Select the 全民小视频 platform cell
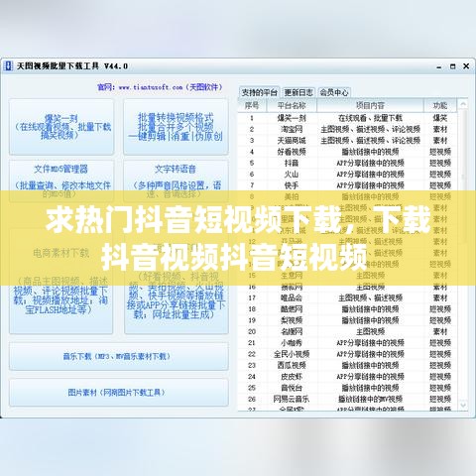Screen dimensions: 476x476 tap(292, 354)
